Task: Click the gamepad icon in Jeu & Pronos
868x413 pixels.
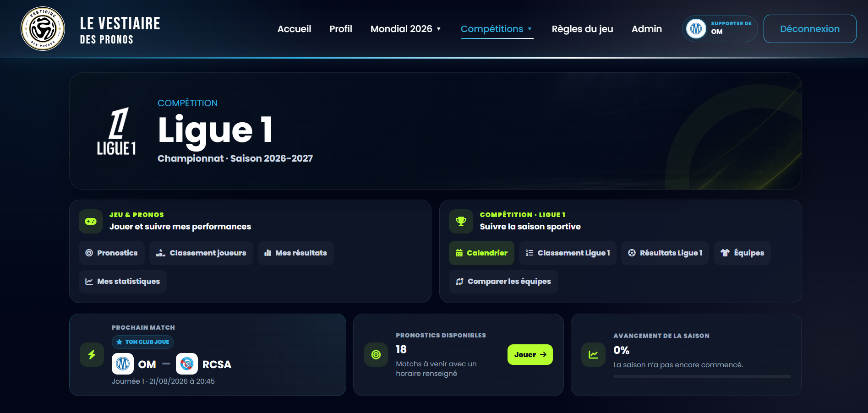Action: click(91, 222)
